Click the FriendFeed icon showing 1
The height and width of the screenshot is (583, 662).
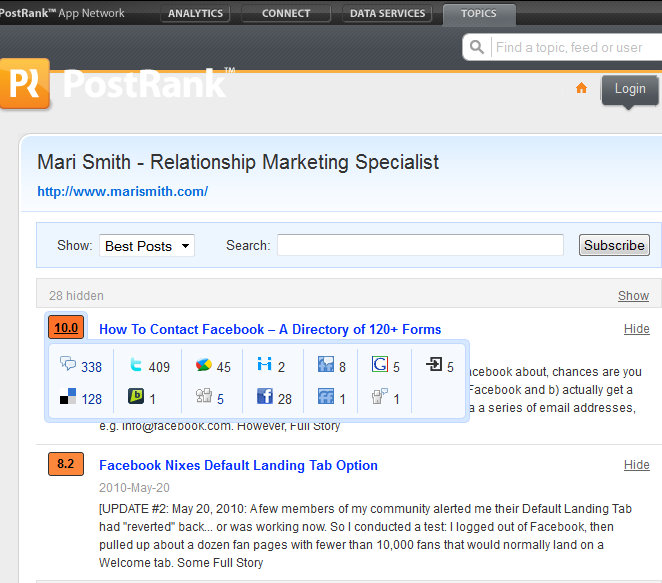tap(326, 396)
